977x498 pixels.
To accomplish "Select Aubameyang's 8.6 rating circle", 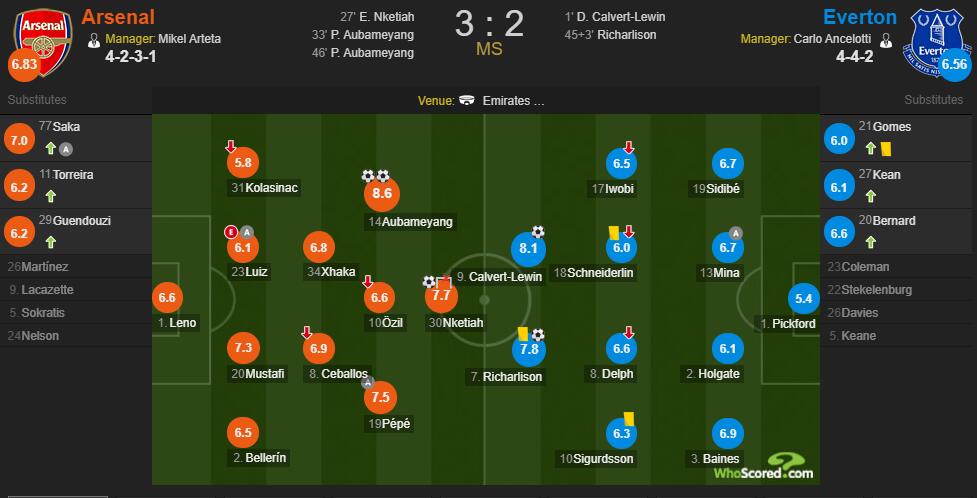I will pyautogui.click(x=382, y=194).
